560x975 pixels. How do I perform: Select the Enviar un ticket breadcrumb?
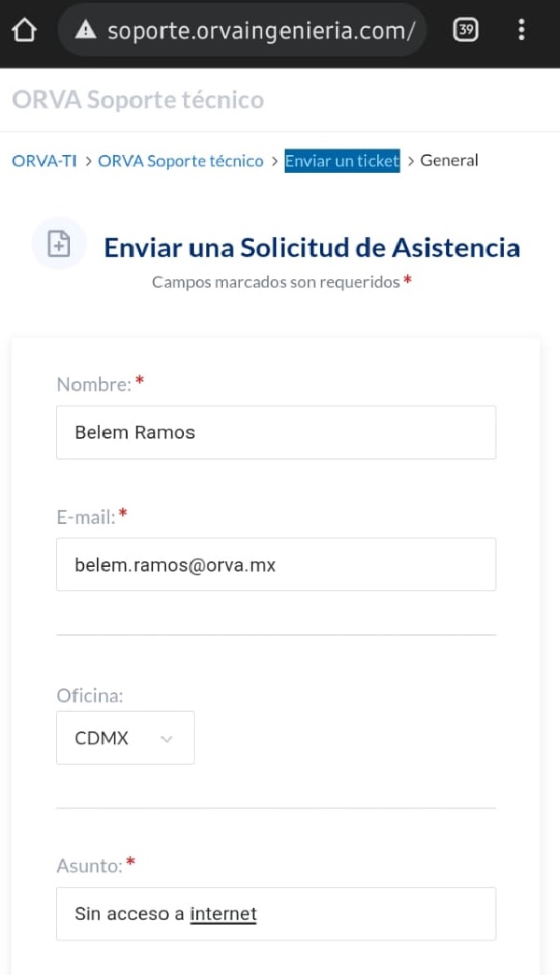click(342, 161)
